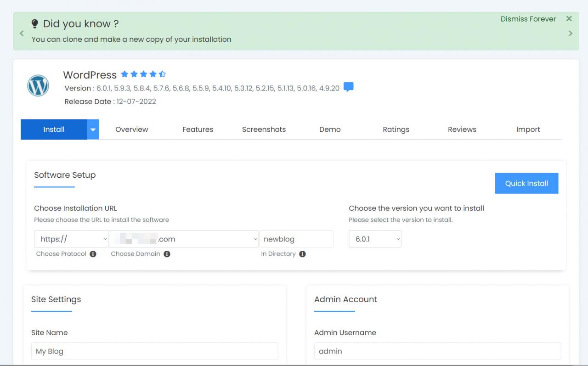Open the Demo tab
Image resolution: width=588 pixels, height=366 pixels.
click(x=330, y=130)
